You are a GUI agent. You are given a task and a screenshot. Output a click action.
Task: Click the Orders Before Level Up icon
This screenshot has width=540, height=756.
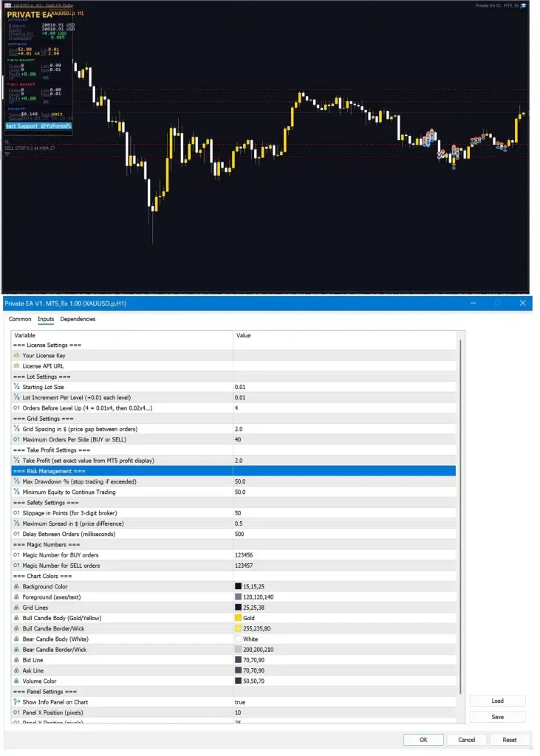tap(16, 408)
